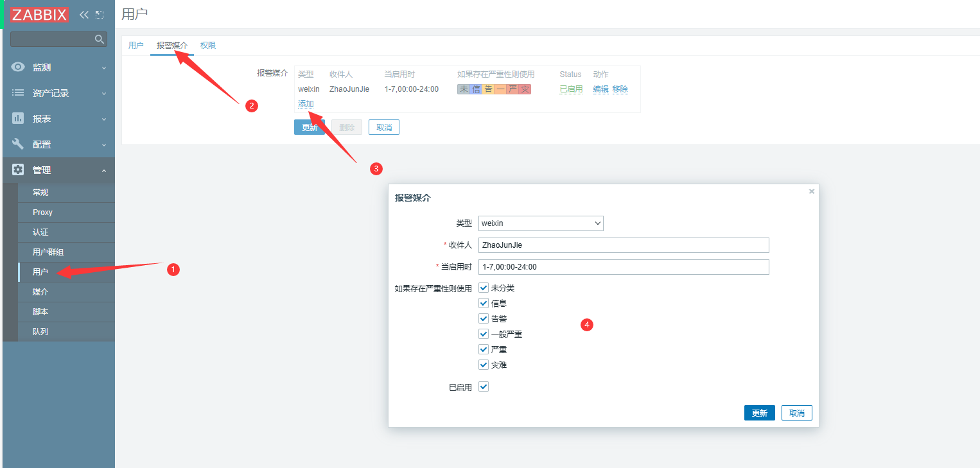The height and width of the screenshot is (468, 980).
Task: Open the 媒介 sidebar menu item
Action: pyautogui.click(x=67, y=292)
